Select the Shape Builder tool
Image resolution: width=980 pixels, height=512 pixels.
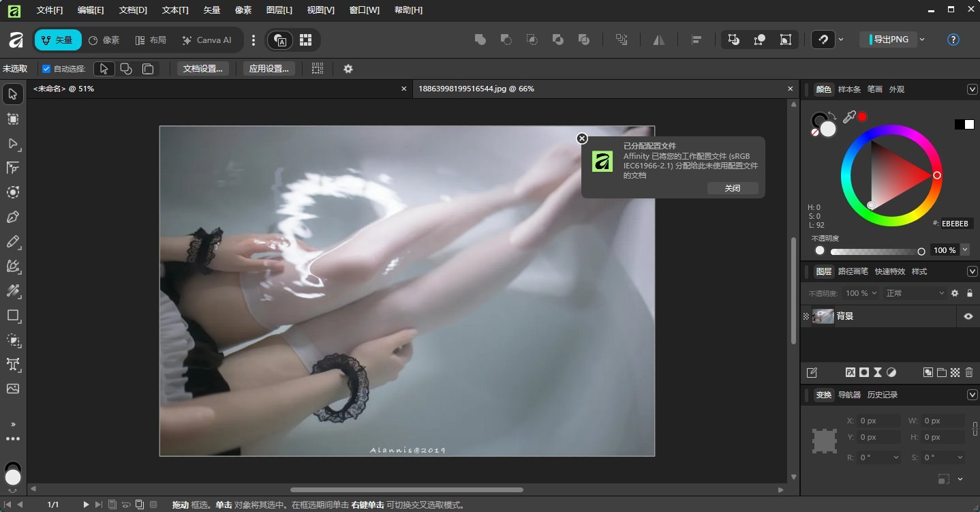13,340
